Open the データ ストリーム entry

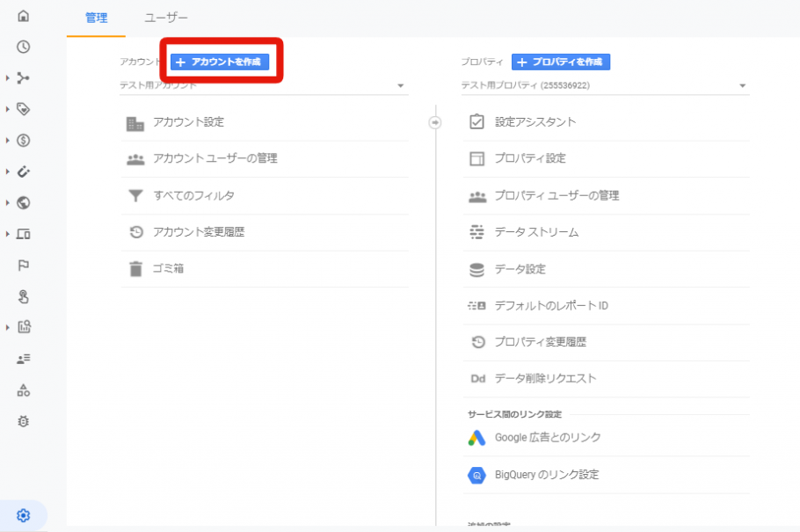point(536,232)
